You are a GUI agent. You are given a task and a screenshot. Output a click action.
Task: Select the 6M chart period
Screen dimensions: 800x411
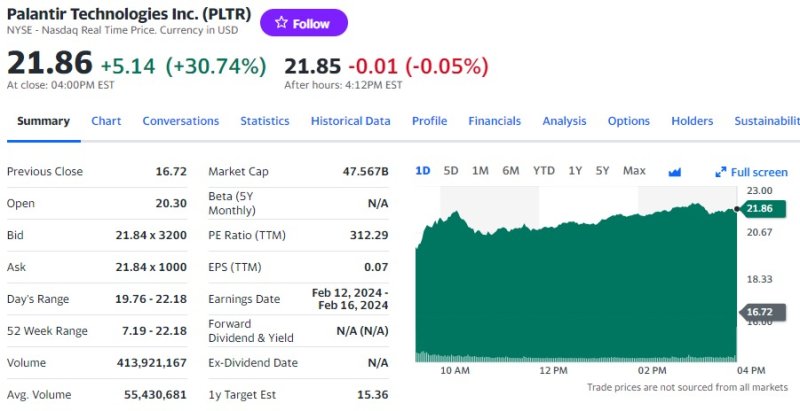click(511, 171)
